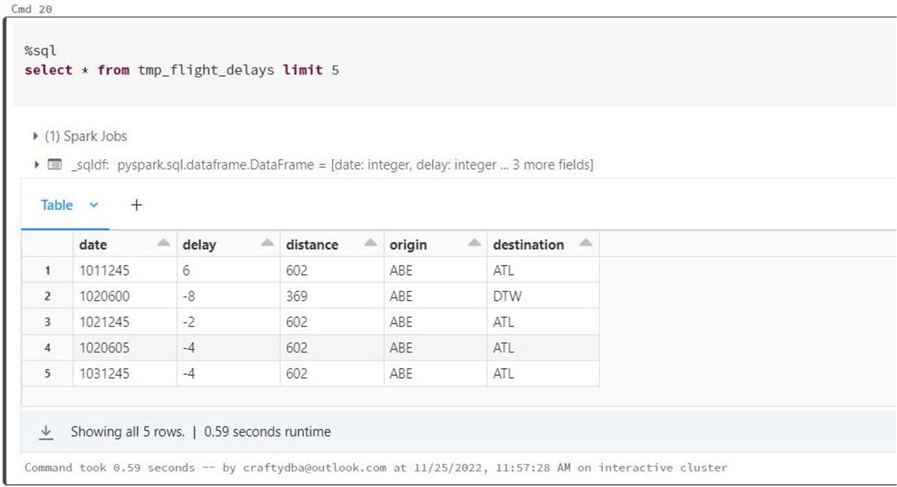Expand the Spark Jobs section
Viewport: 897px width, 487px height.
point(36,136)
